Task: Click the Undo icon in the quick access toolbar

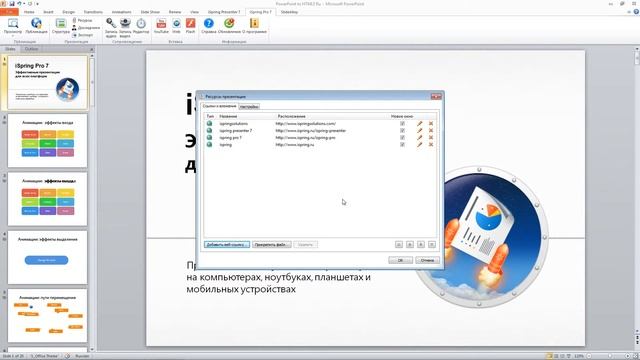Action: coord(19,4)
